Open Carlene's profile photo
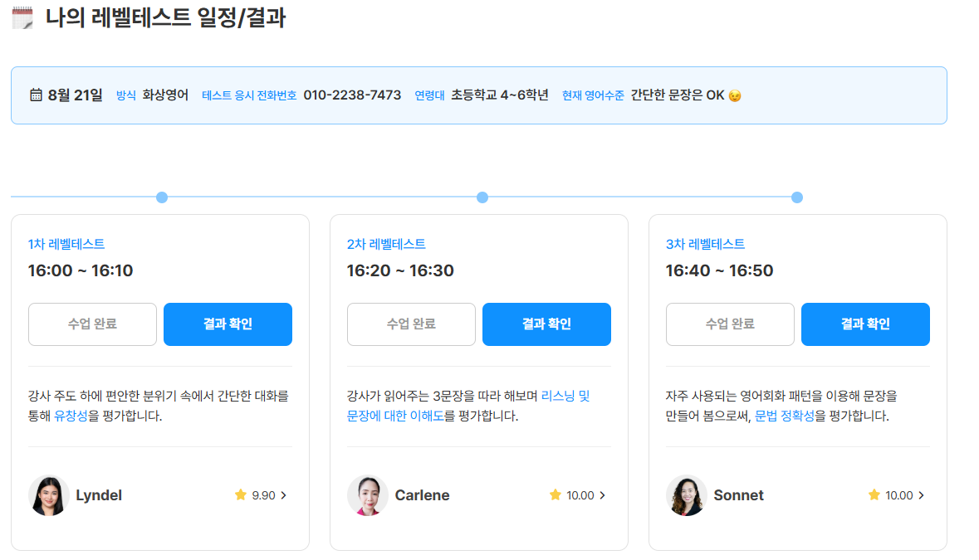Screen dimensions: 979x560 [368, 495]
